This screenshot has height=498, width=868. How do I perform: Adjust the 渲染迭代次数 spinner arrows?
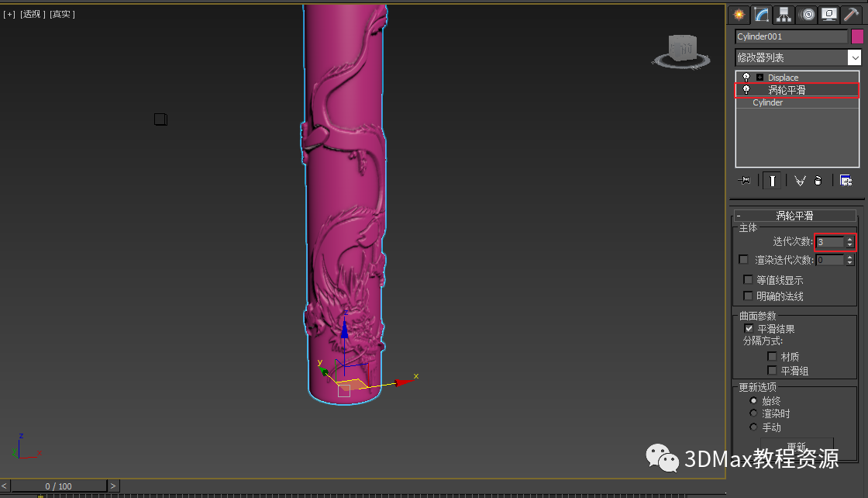tap(849, 260)
